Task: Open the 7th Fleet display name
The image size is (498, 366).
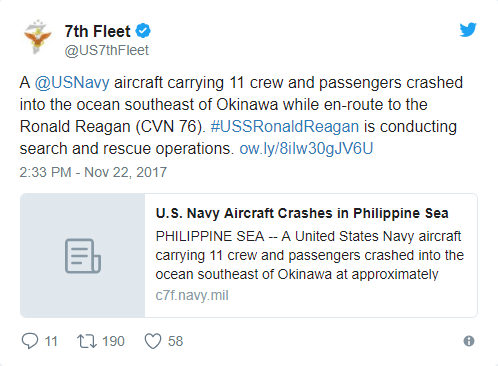Action: point(97,31)
